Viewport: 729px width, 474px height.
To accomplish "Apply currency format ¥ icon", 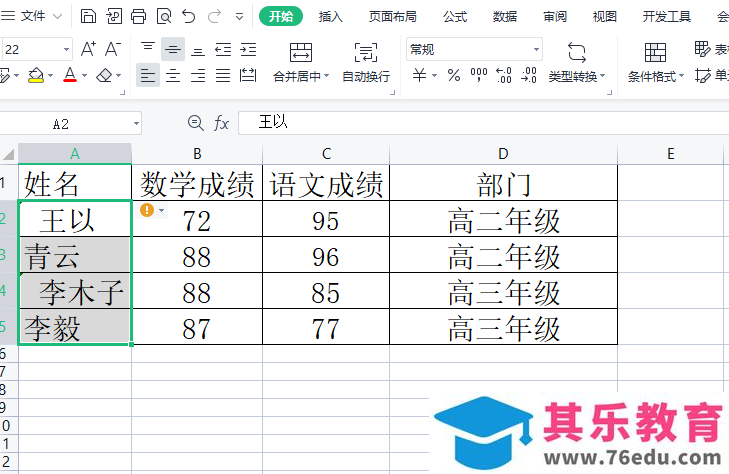I will click(419, 75).
